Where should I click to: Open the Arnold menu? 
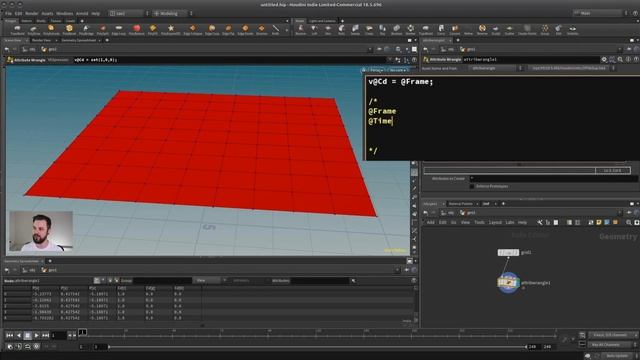tap(82, 13)
